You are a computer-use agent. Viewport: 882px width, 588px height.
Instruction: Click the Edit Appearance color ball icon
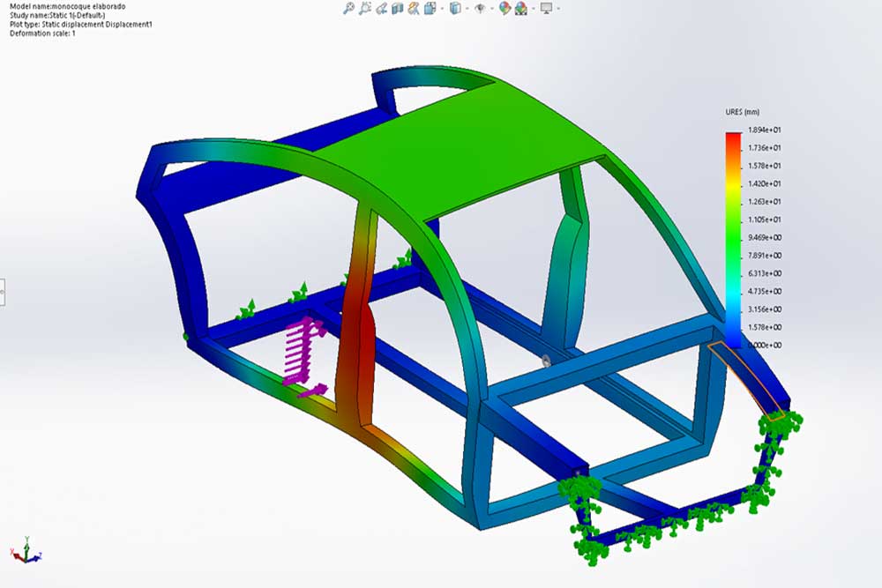point(505,9)
